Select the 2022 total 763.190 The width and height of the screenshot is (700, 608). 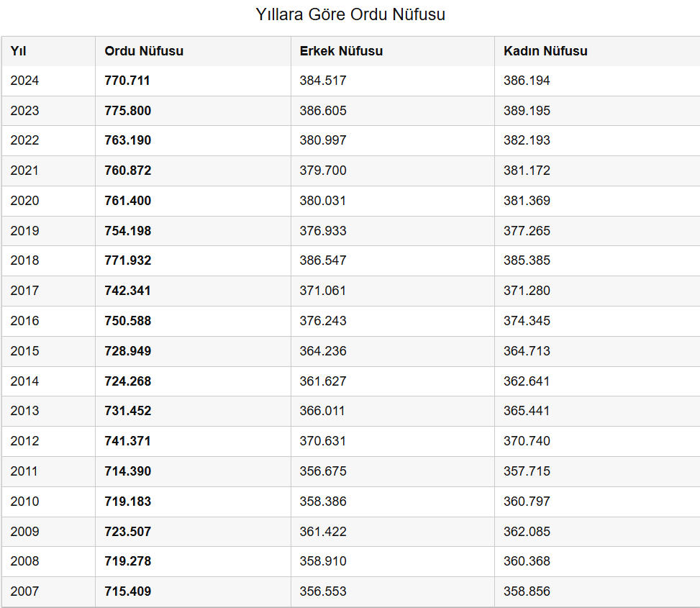coord(127,140)
